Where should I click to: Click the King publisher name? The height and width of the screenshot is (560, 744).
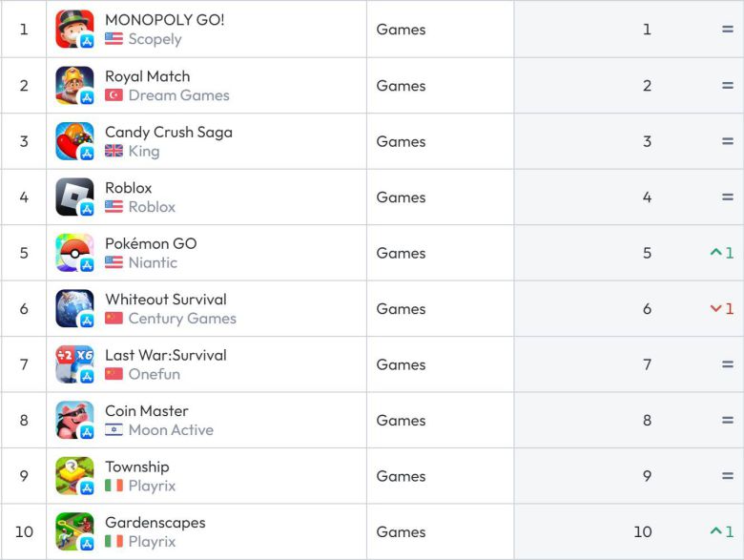(x=144, y=151)
